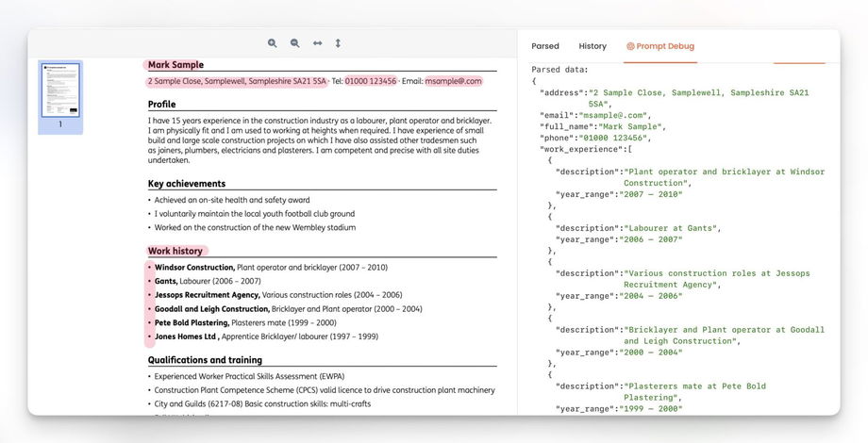868x443 pixels.
Task: Click the zoom out magnifier icon
Action: (x=294, y=43)
